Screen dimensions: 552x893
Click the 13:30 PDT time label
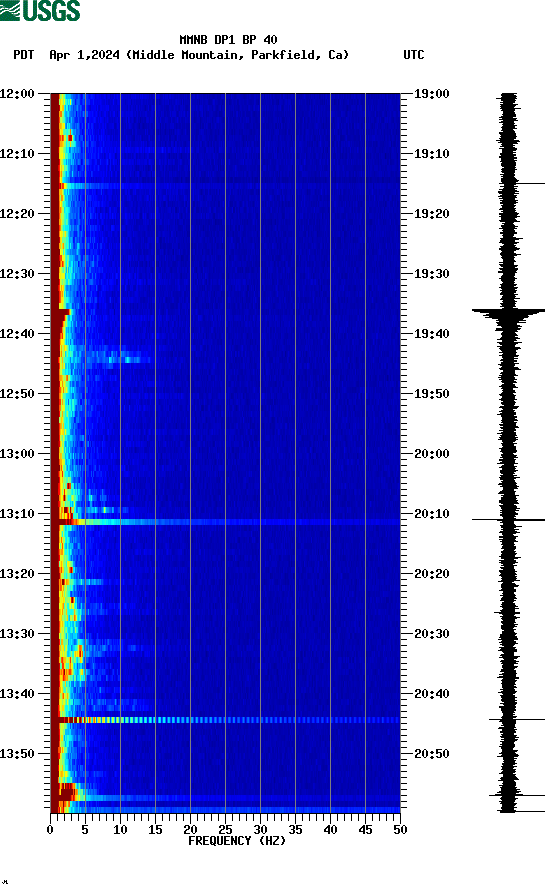tap(17, 634)
